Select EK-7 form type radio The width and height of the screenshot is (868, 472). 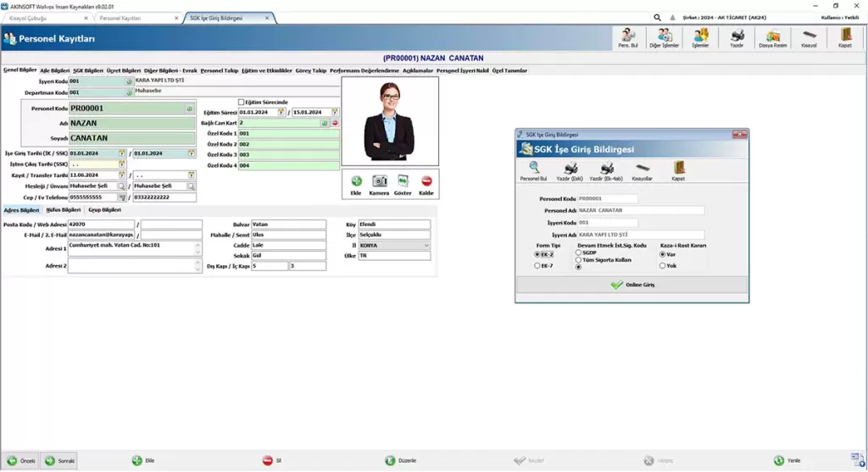tap(537, 265)
